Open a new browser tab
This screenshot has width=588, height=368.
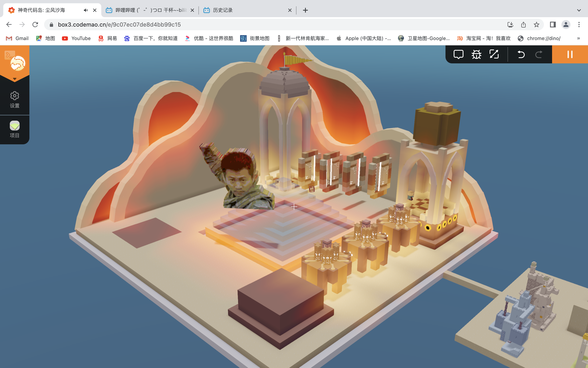[305, 10]
